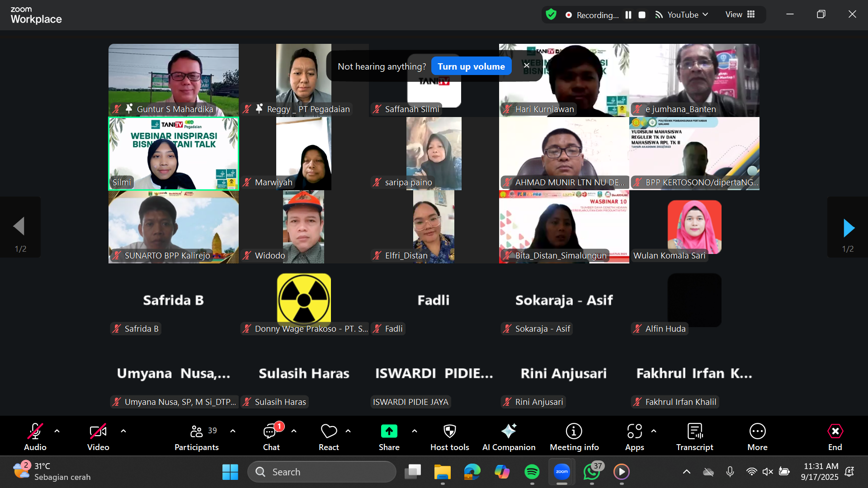Go to next page of participants
Screen dimensions: 868x488
(848, 228)
